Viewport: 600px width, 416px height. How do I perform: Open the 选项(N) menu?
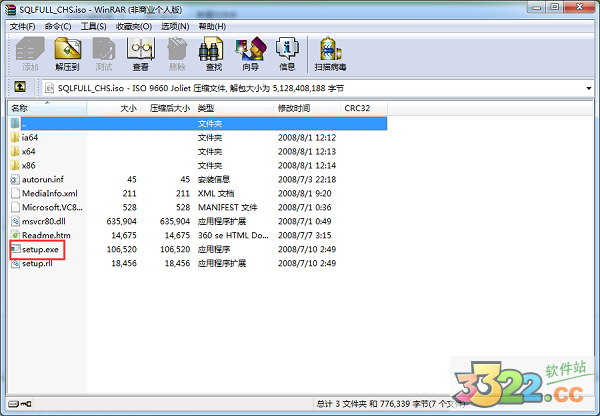click(175, 26)
